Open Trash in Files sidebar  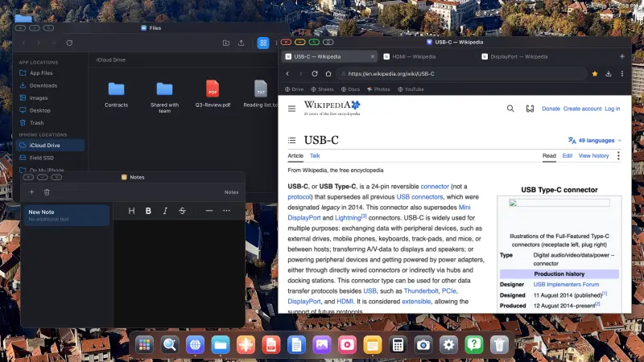(50, 123)
